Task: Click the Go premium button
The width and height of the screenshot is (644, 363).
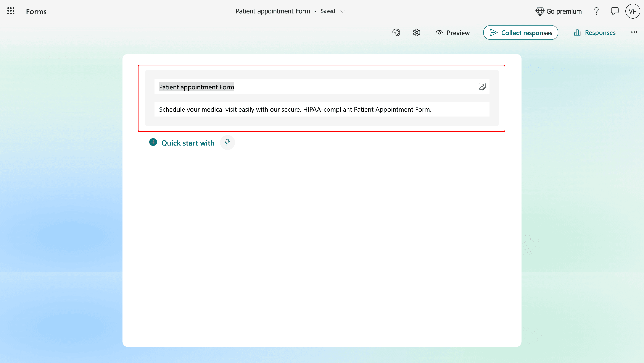Action: pyautogui.click(x=558, y=11)
